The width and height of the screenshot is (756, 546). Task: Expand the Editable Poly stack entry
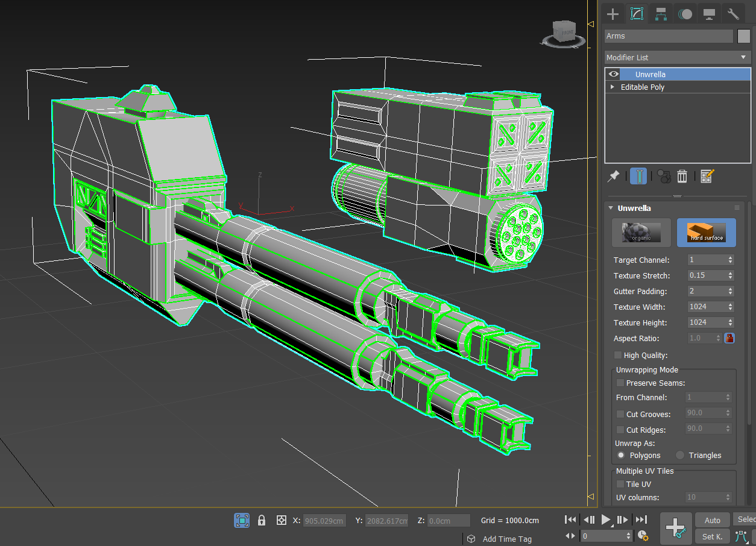click(613, 87)
